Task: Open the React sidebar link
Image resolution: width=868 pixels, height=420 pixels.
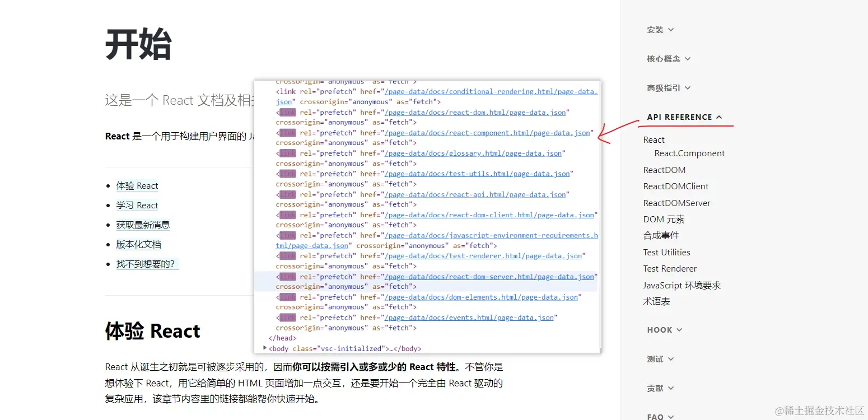Action: pyautogui.click(x=654, y=140)
